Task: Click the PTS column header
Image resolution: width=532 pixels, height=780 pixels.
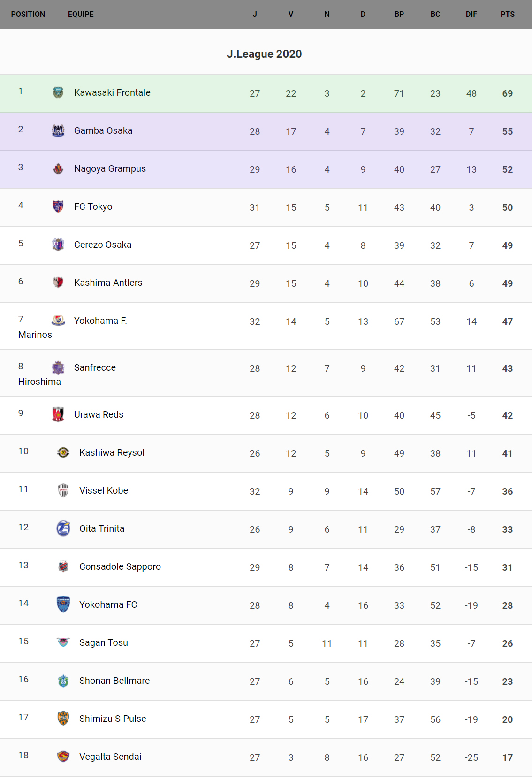Action: click(x=507, y=14)
